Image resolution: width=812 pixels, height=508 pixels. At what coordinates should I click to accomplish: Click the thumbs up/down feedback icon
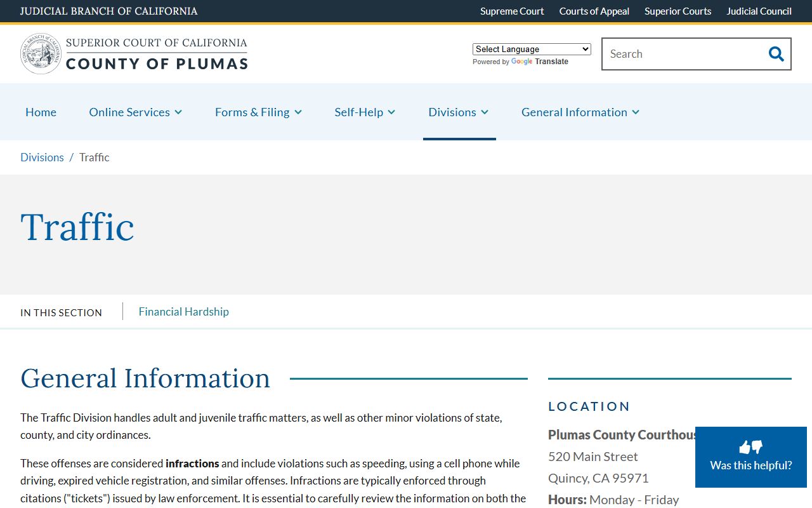click(751, 447)
